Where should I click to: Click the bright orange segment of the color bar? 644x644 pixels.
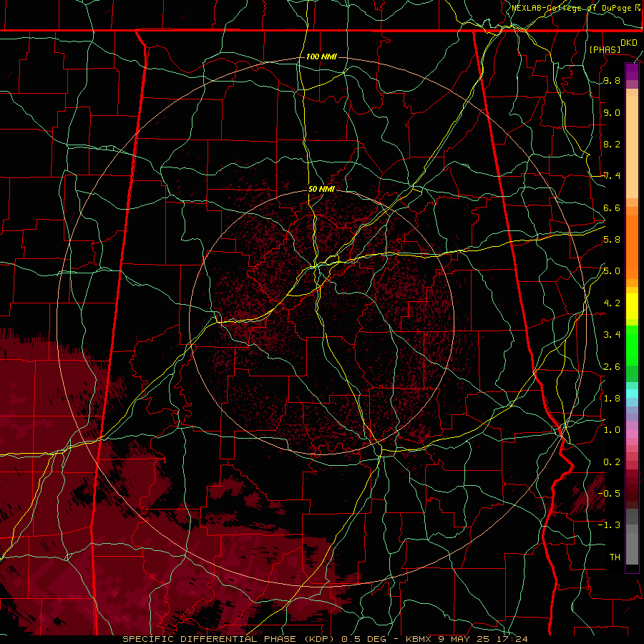(632, 248)
